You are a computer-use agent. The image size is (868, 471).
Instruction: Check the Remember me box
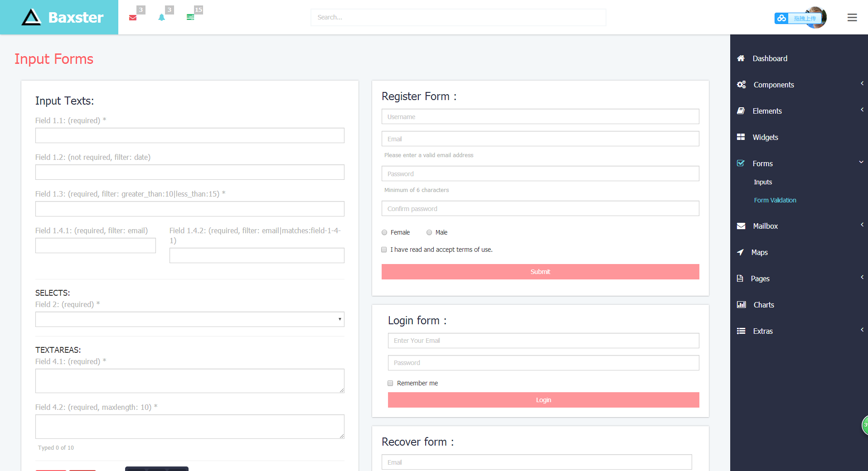(x=390, y=383)
